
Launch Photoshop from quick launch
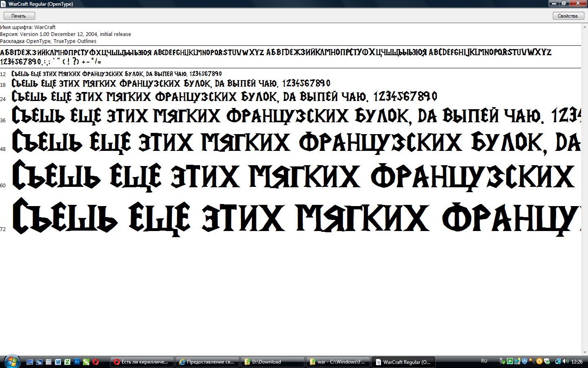(x=77, y=362)
